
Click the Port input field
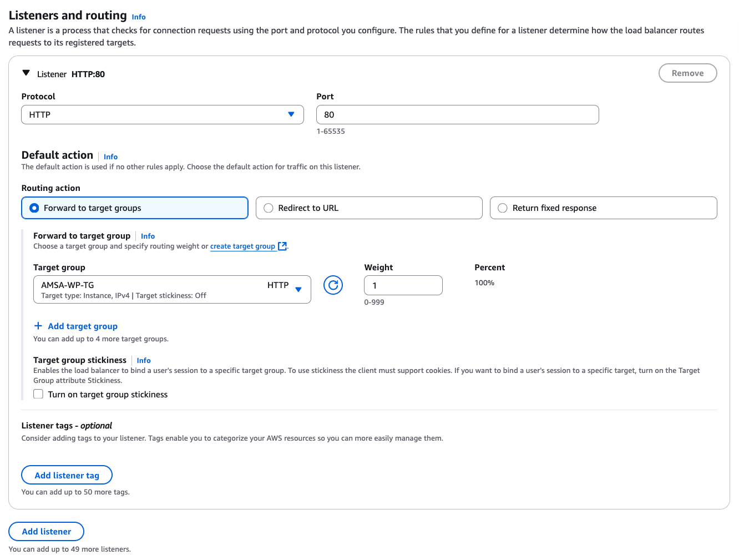(x=457, y=115)
